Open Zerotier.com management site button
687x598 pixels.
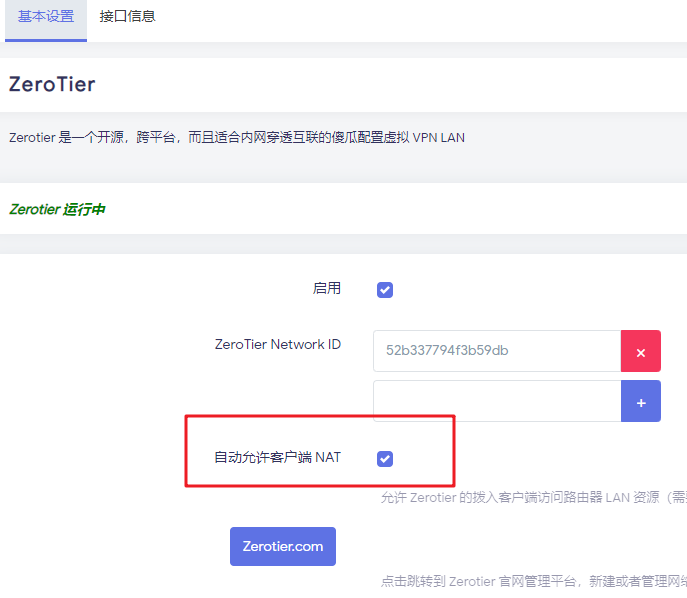point(283,546)
